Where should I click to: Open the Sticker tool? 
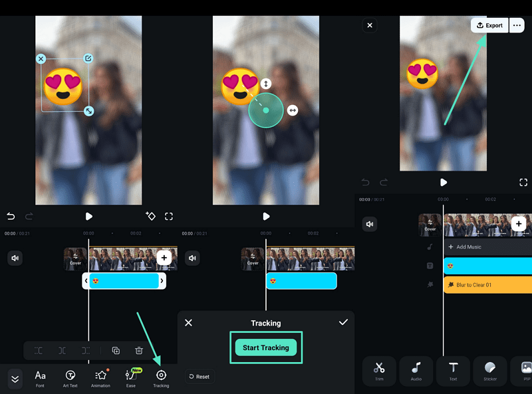(489, 371)
